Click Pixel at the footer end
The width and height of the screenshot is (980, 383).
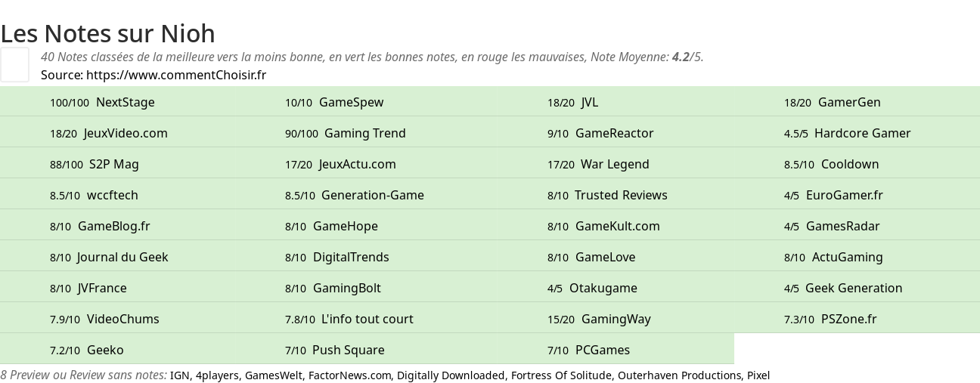click(758, 375)
